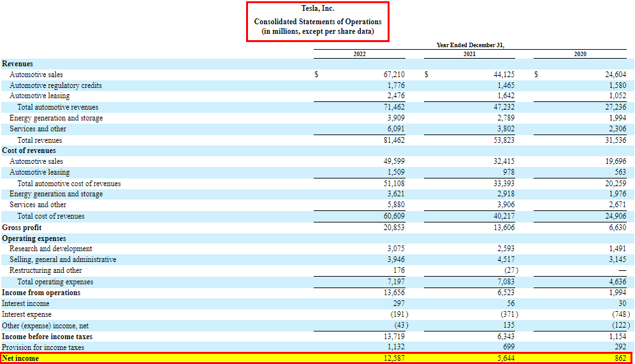Select the 'Year Ended December 31,' heading
The height and width of the screenshot is (364, 635).
click(470, 45)
